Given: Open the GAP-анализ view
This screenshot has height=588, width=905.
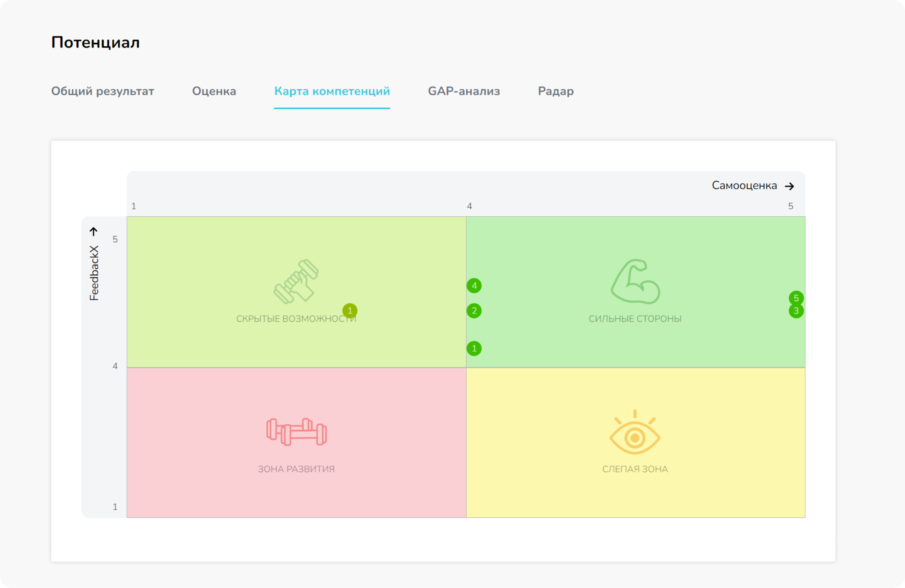Looking at the screenshot, I should pos(464,91).
